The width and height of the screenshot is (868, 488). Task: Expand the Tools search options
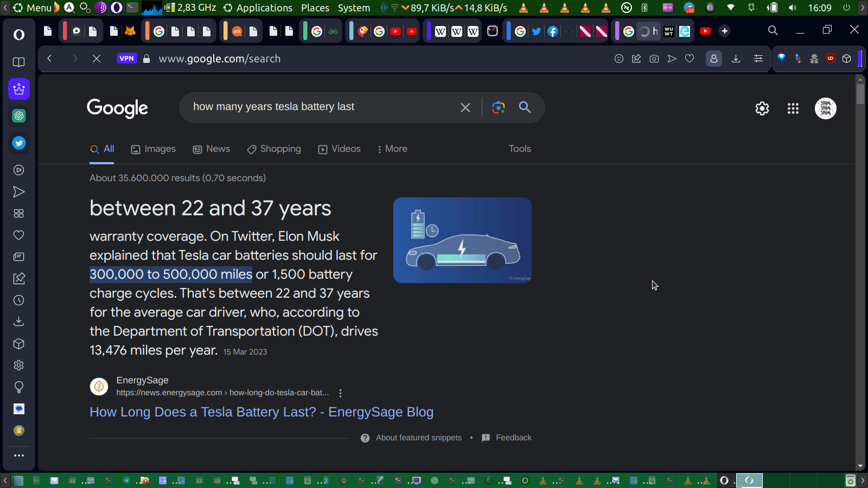519,149
